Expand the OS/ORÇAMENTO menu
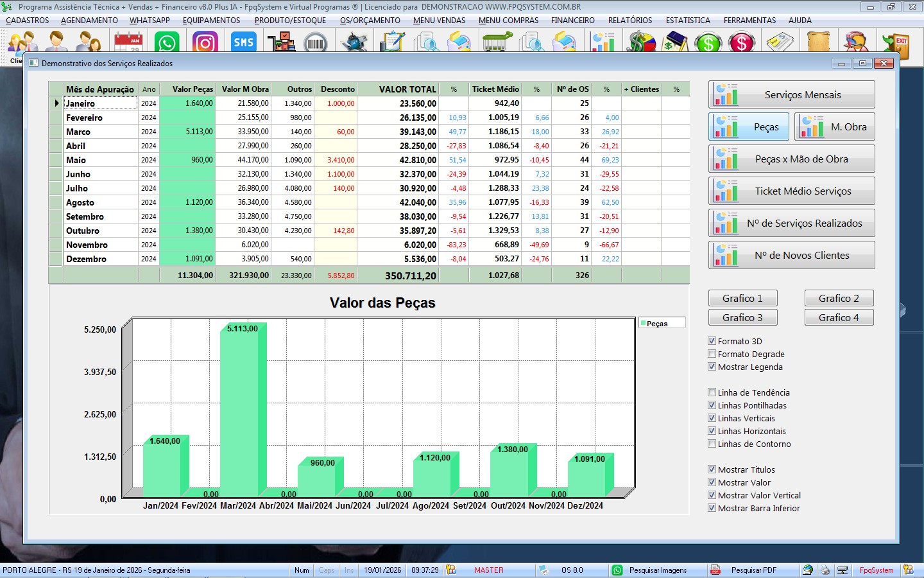Image resolution: width=924 pixels, height=578 pixels. (x=370, y=21)
